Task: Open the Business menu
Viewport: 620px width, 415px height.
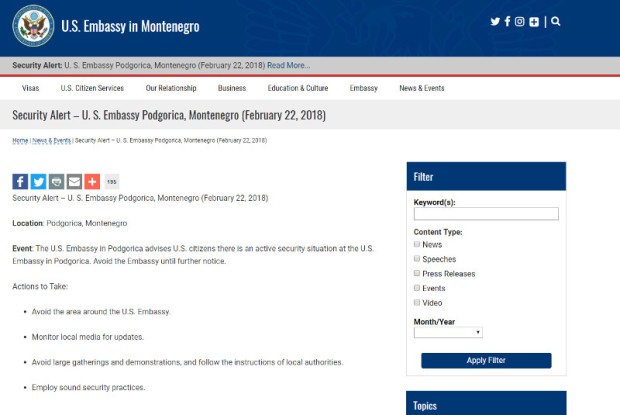Action: point(232,88)
